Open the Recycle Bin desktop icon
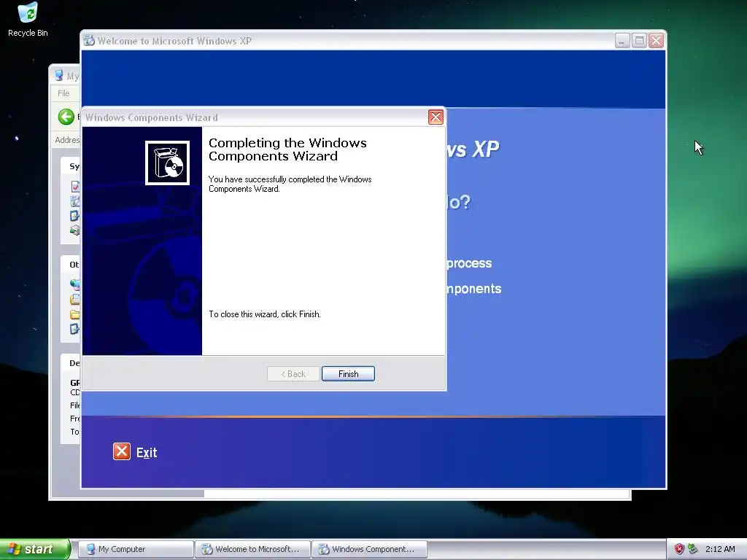This screenshot has height=560, width=747. click(x=28, y=20)
